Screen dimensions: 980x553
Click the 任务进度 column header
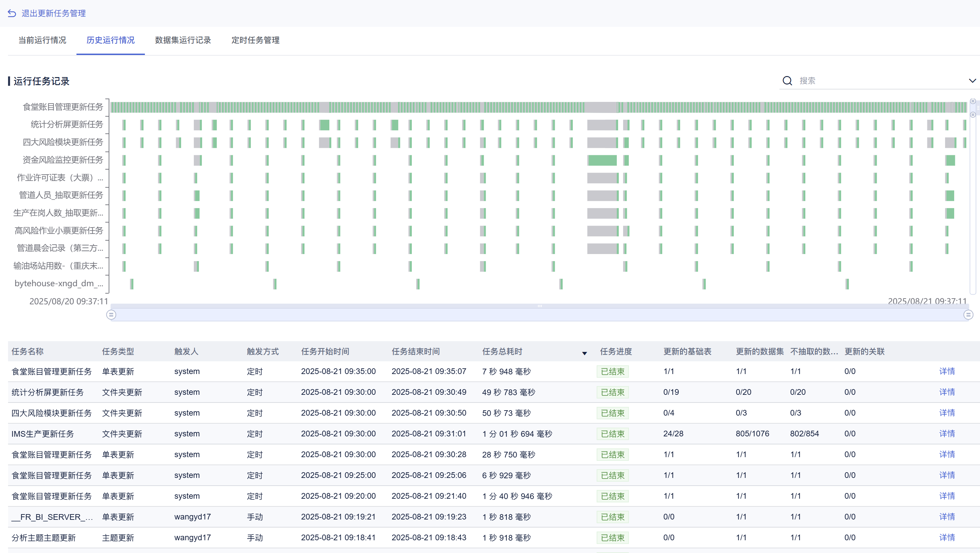(615, 351)
